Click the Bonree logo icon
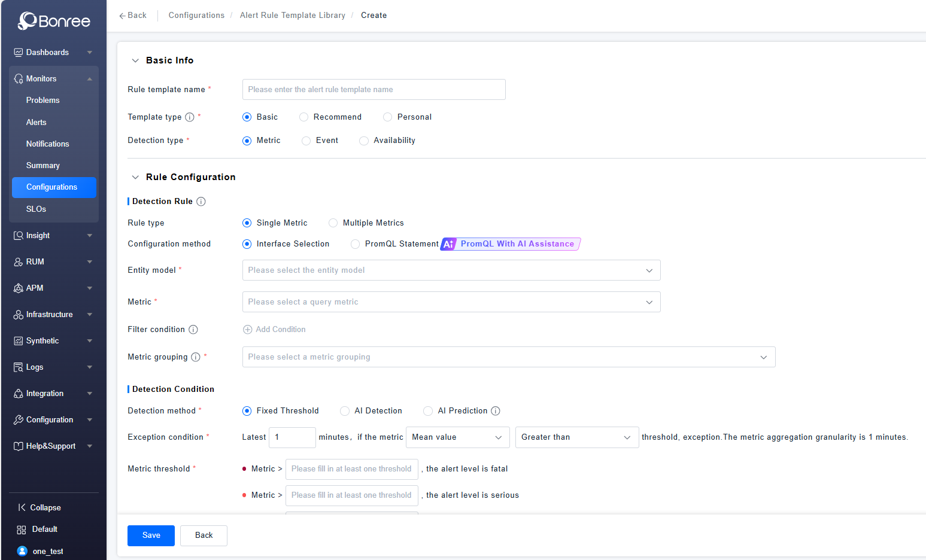 (x=28, y=21)
